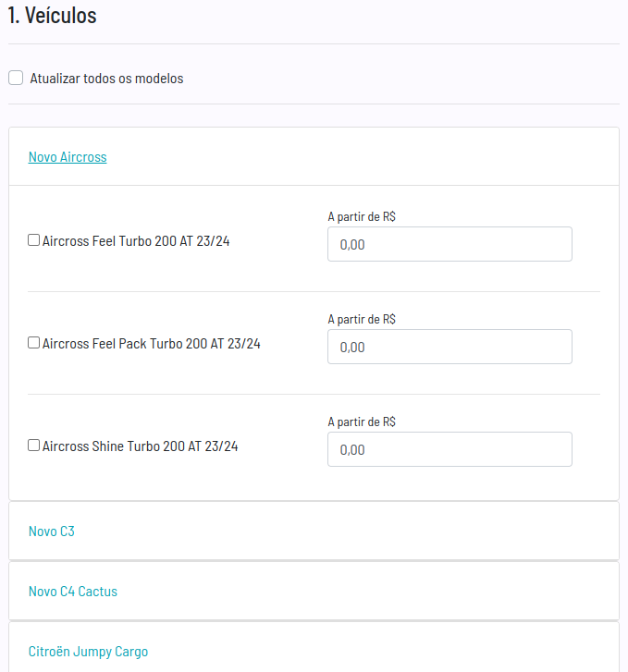The width and height of the screenshot is (628, 672).
Task: Click the price input for Aircross Feel Pack
Action: click(449, 347)
